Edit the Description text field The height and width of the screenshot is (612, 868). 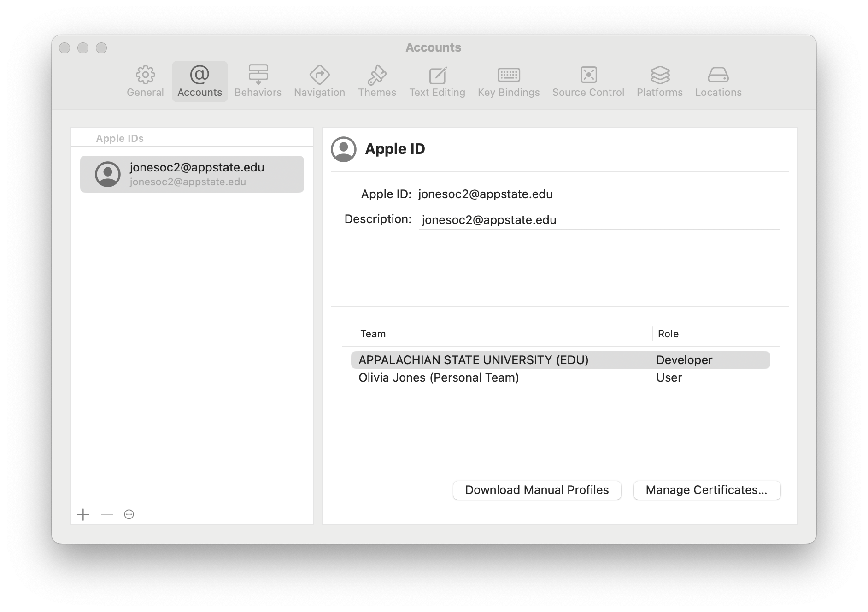tap(599, 219)
